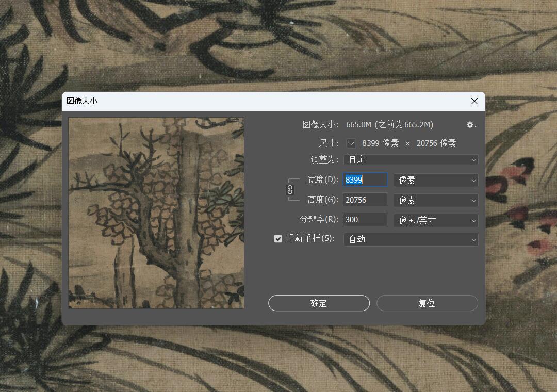This screenshot has width=557, height=392.
Task: Click the 重新采样(S) label
Action: click(310, 238)
